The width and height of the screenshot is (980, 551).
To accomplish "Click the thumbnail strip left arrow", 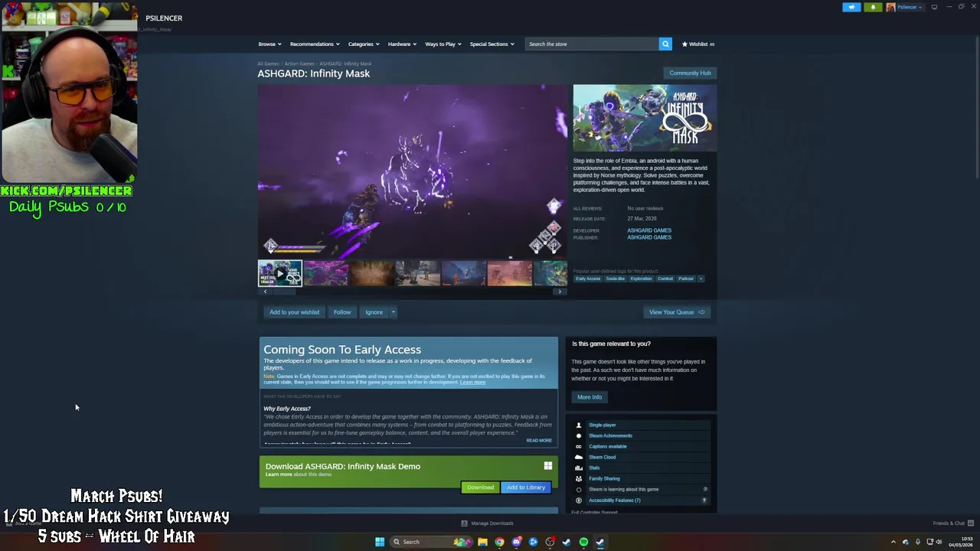I will tap(265, 292).
